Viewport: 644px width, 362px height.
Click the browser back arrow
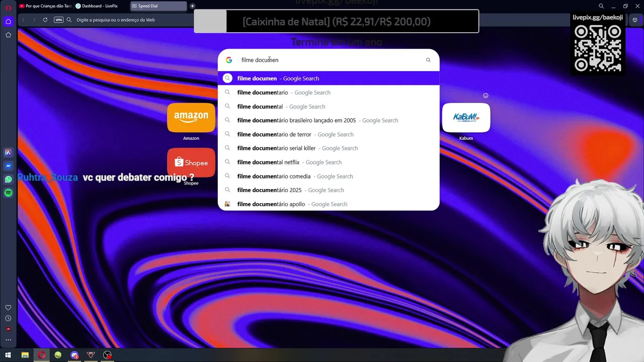23,20
